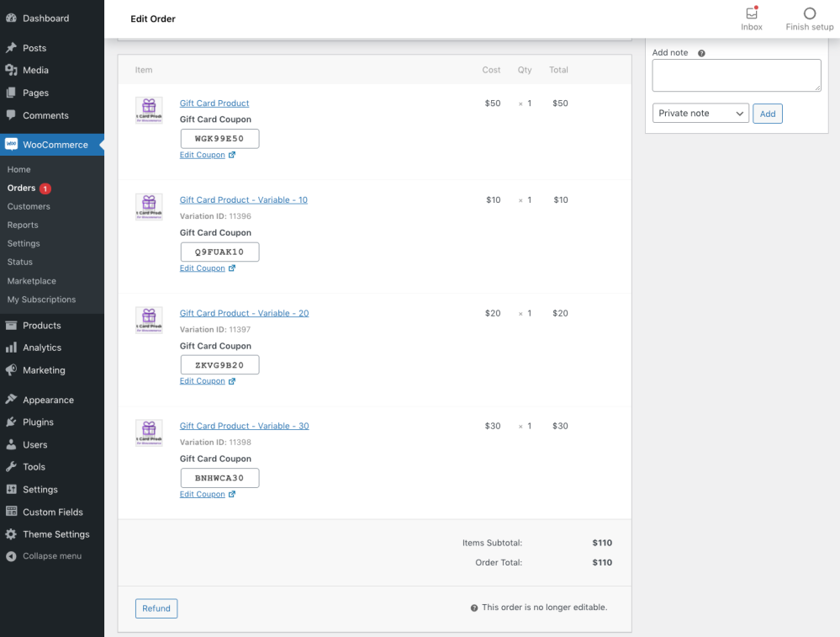Open the Gift Card Product - Variable - 20 link
The image size is (840, 637).
[244, 313]
